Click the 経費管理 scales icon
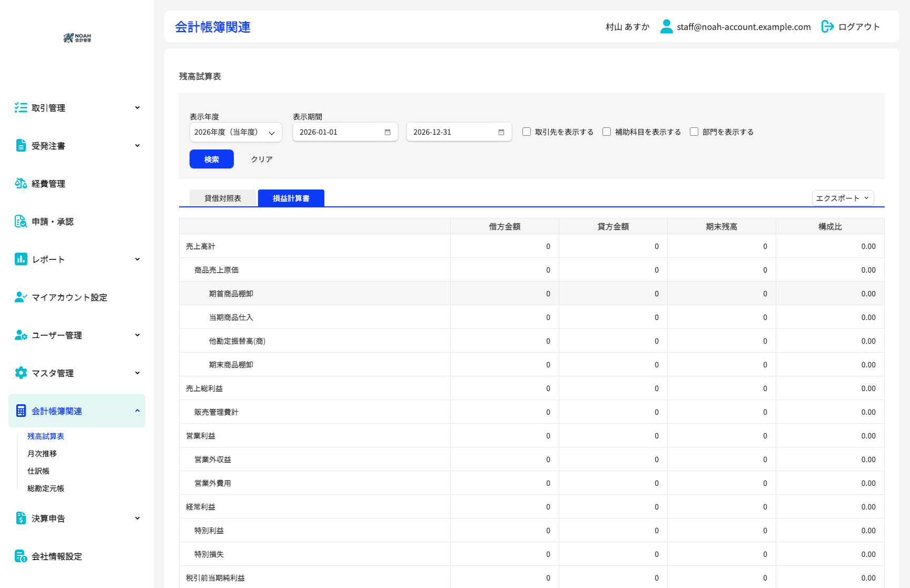This screenshot has width=910, height=588. tap(21, 183)
